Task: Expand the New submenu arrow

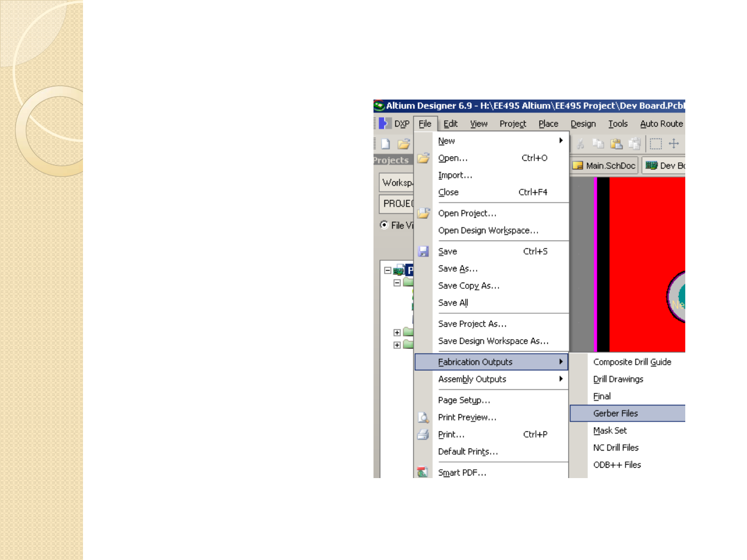Action: click(x=561, y=141)
